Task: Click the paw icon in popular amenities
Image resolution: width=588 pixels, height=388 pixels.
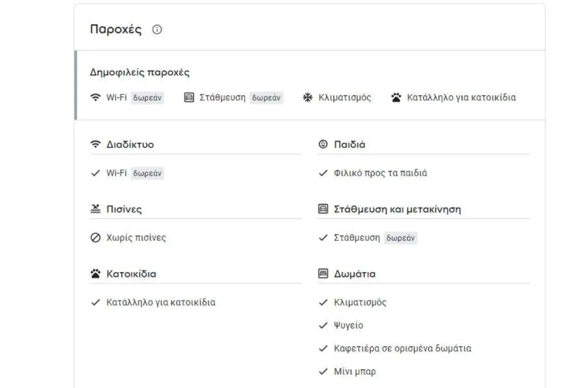Action: tap(396, 98)
